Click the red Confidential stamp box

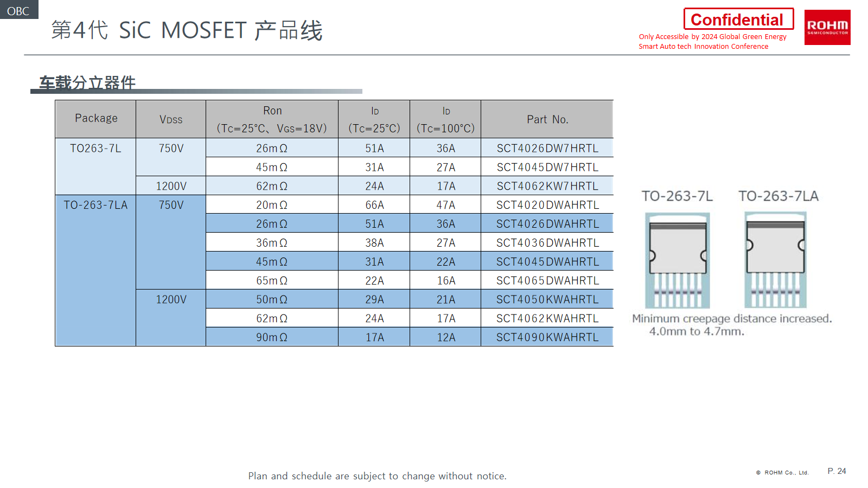coord(738,20)
